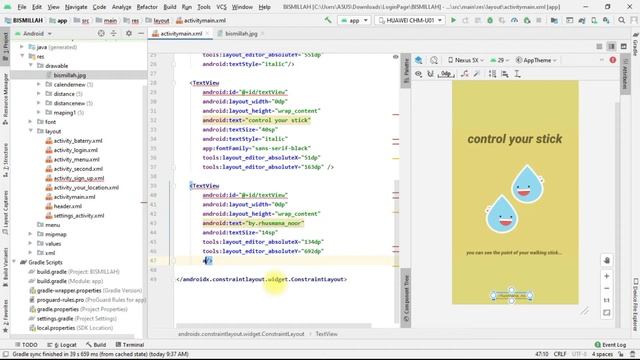Zoom out the design preview with minus

(607, 289)
